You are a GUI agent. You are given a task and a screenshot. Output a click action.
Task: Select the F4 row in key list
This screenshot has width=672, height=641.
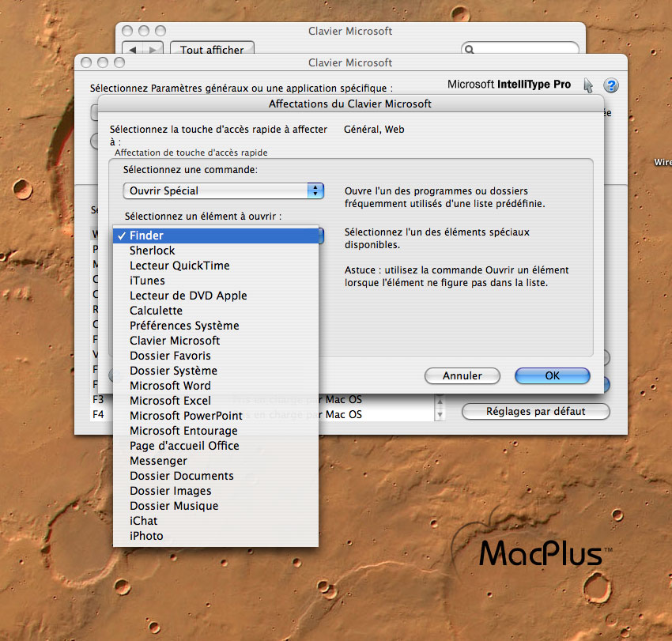[262, 414]
